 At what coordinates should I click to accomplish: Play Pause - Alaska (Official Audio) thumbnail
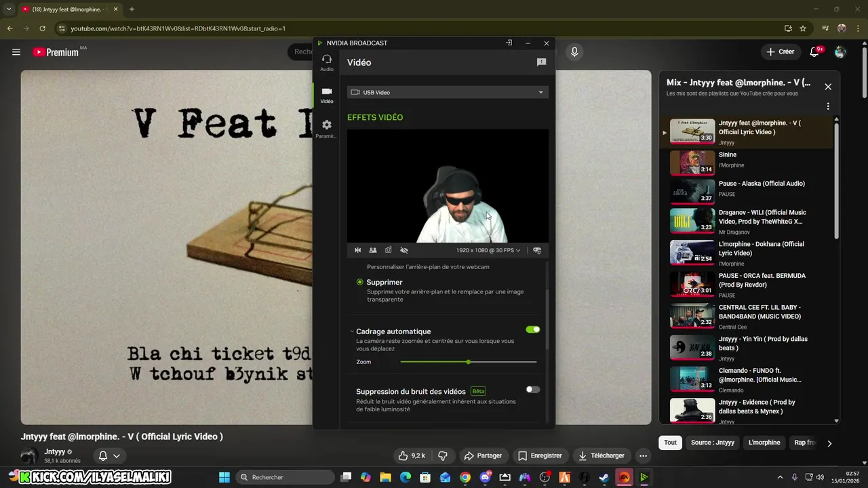coord(692,191)
